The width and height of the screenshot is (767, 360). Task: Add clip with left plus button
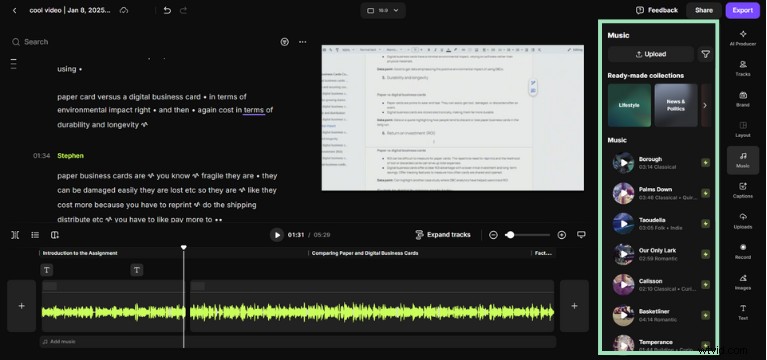click(x=22, y=306)
